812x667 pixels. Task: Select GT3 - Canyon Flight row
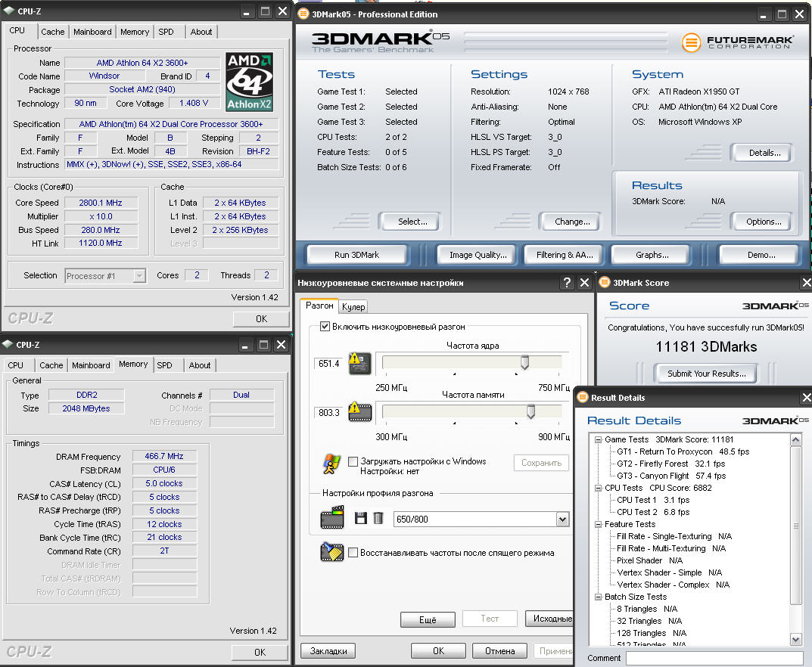click(671, 476)
